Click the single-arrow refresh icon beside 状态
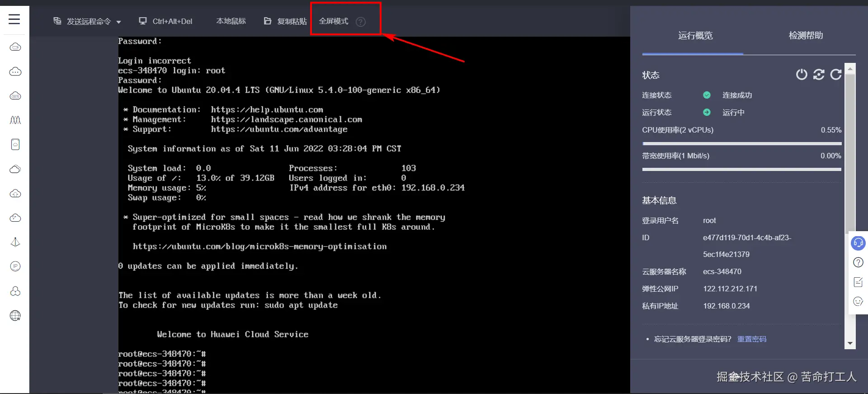 [836, 74]
